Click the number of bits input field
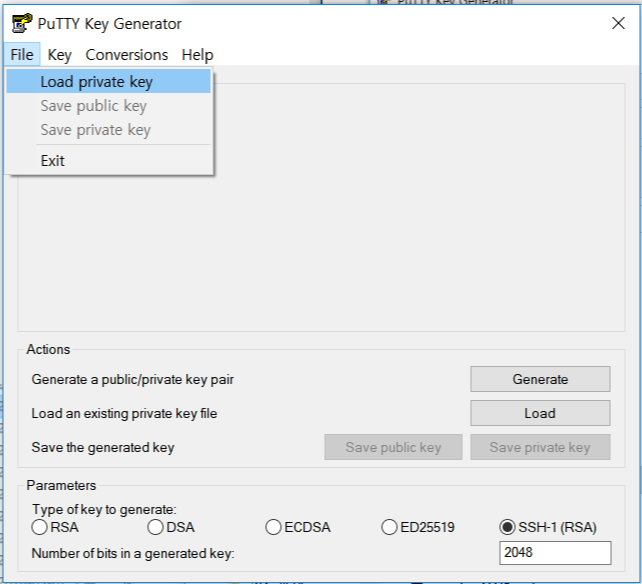The image size is (642, 584). [x=555, y=552]
